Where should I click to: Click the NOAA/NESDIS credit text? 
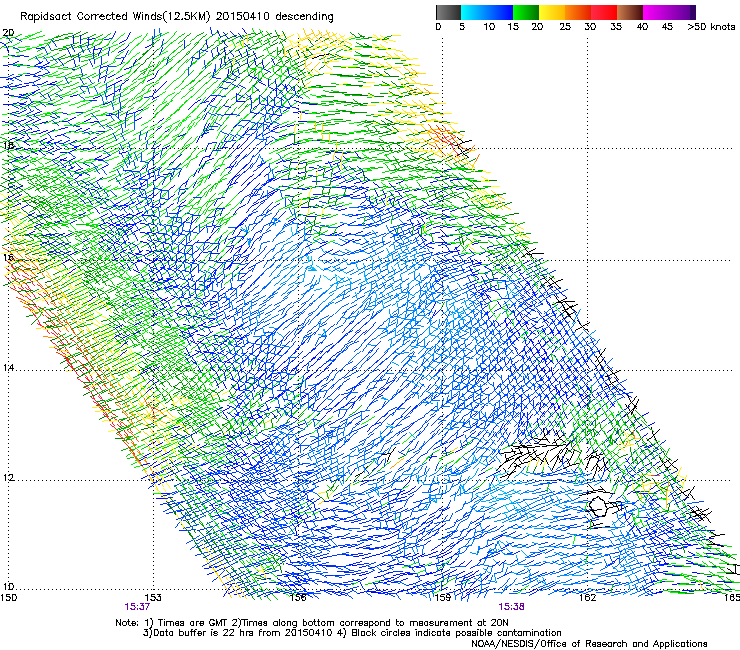(589, 643)
